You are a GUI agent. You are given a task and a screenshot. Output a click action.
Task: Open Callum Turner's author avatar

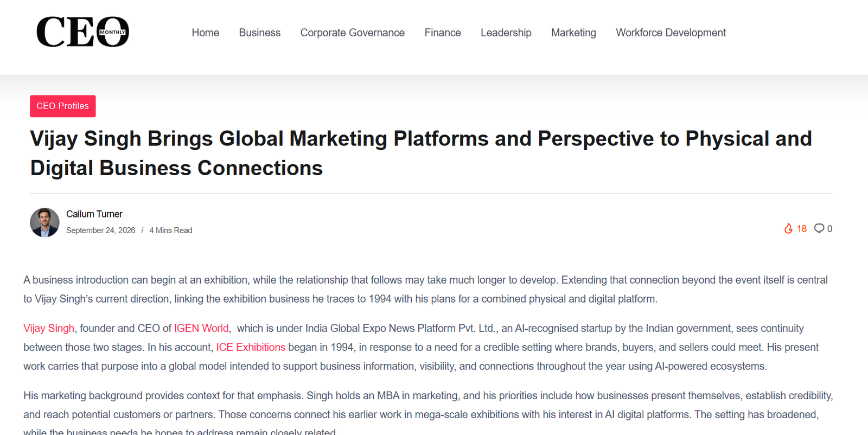click(44, 222)
